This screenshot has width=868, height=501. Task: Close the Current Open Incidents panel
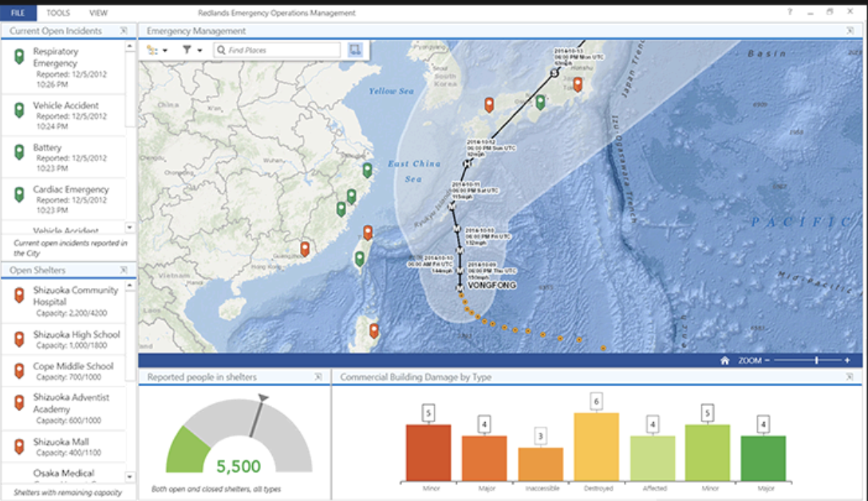pyautogui.click(x=124, y=30)
